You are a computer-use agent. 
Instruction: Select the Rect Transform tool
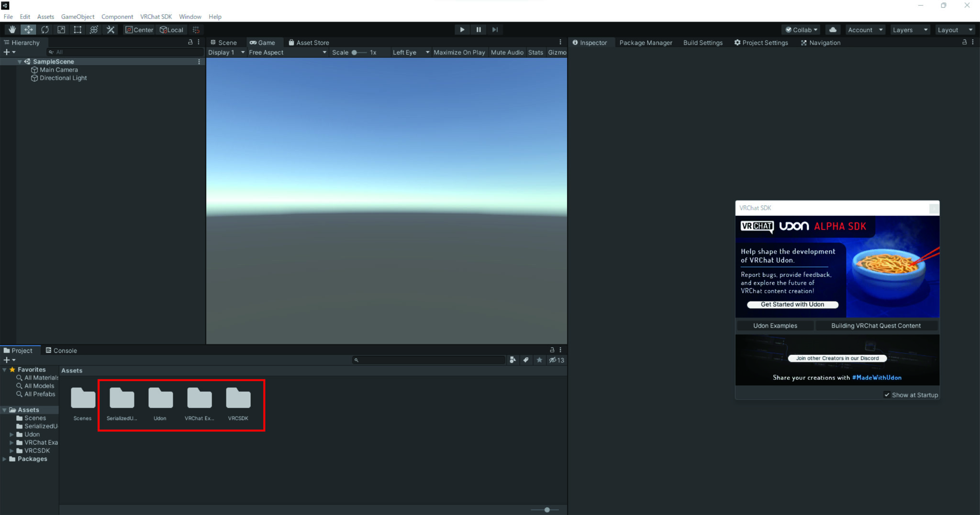pyautogui.click(x=78, y=30)
